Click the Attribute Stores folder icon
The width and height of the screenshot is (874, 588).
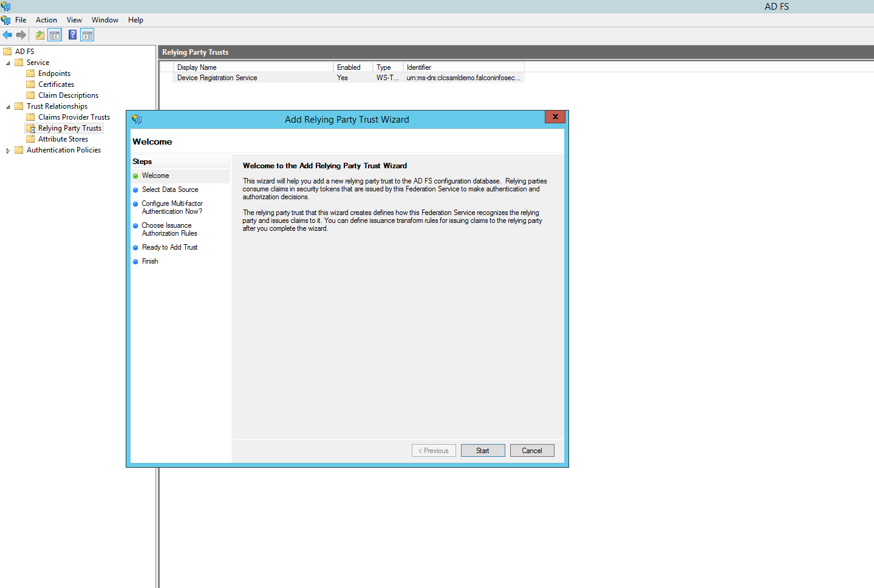30,139
